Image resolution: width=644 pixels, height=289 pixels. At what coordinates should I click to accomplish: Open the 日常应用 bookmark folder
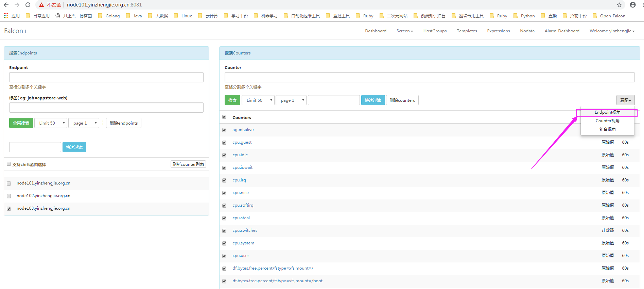pyautogui.click(x=38, y=16)
